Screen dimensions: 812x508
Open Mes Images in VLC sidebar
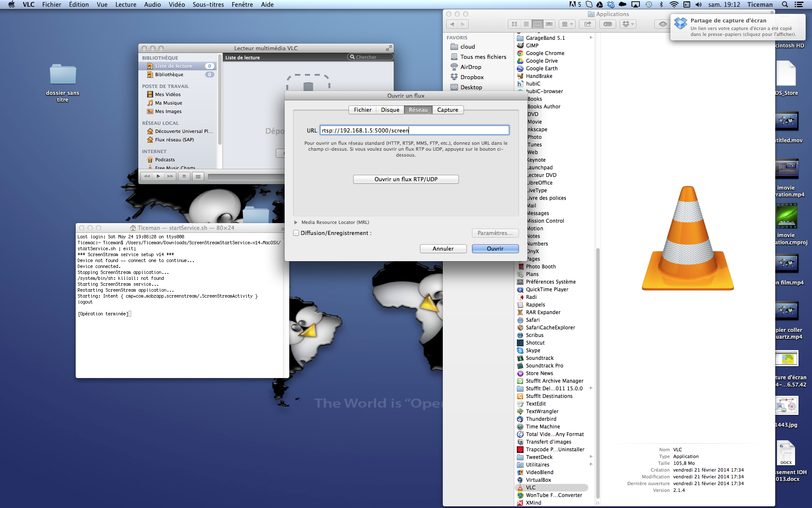[168, 111]
